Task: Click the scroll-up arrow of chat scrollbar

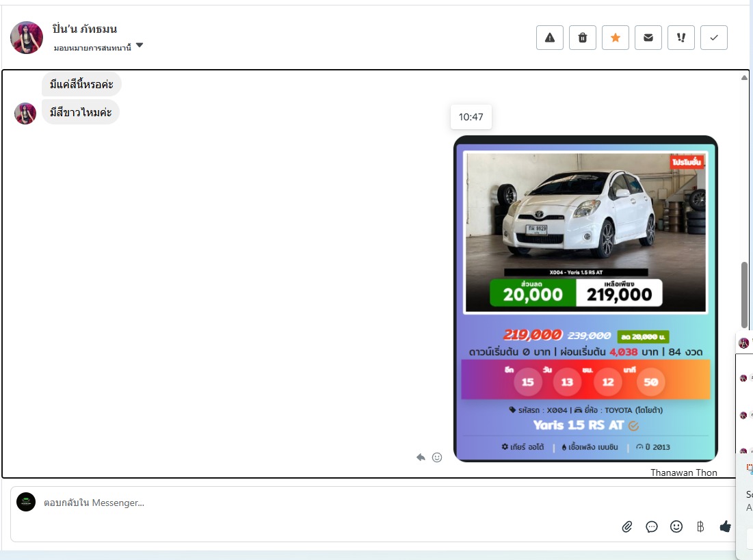Action: [x=744, y=77]
